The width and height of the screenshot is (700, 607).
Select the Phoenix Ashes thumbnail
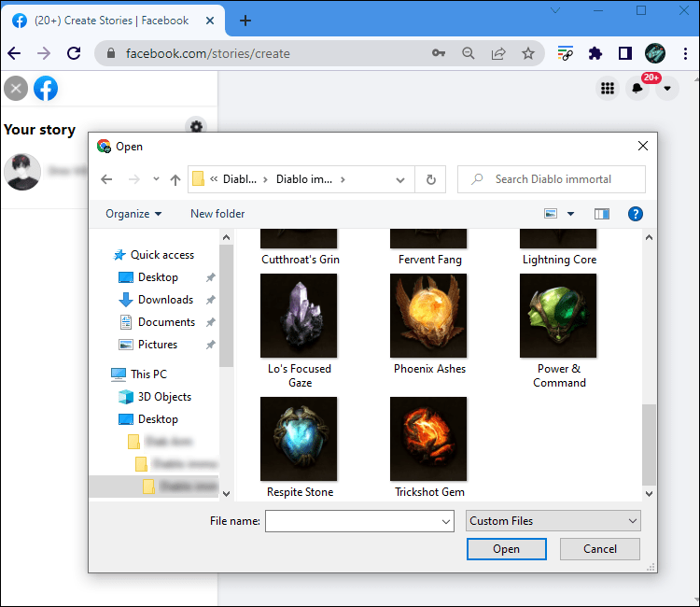click(x=429, y=317)
